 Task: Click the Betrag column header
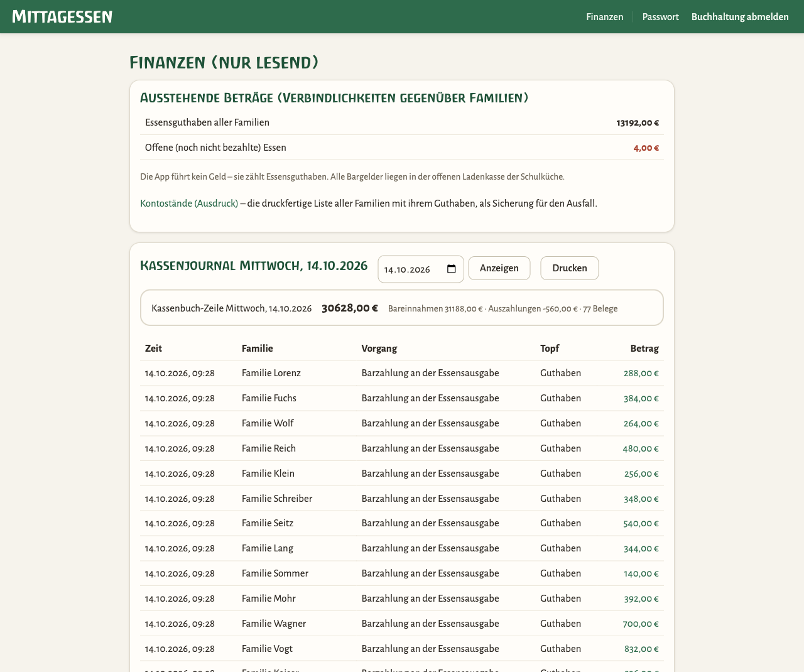click(x=644, y=349)
